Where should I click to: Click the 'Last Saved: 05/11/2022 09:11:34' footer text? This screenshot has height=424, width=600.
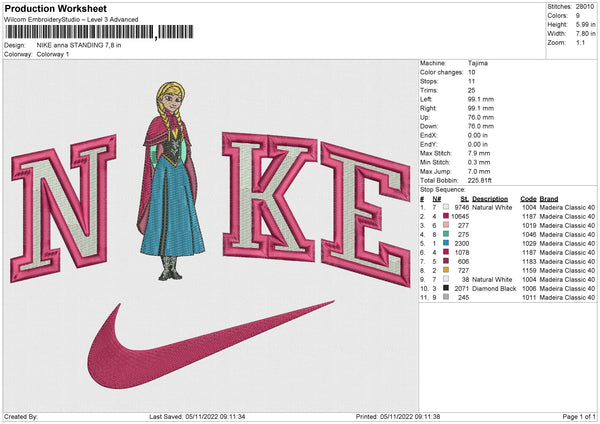pyautogui.click(x=197, y=416)
